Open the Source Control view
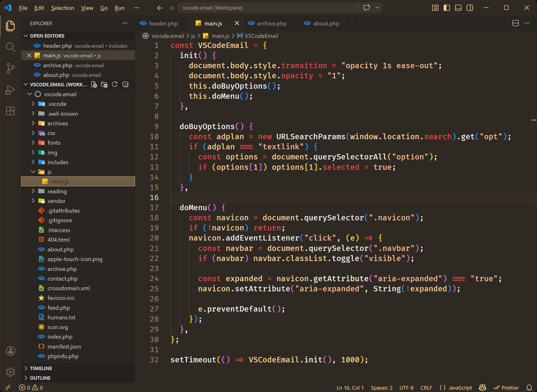 (10, 68)
